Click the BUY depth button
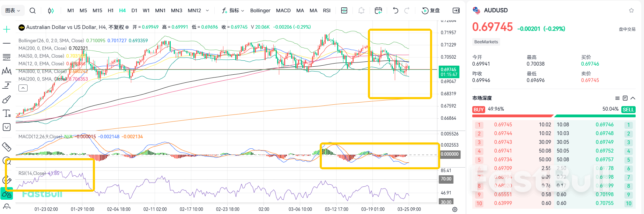The image size is (644, 214). (x=479, y=110)
